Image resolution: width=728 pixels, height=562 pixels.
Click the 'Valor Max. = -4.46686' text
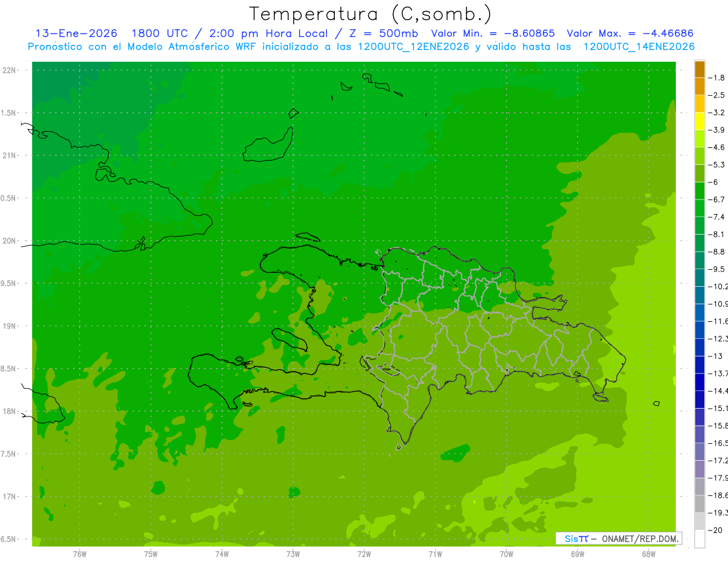click(x=630, y=33)
